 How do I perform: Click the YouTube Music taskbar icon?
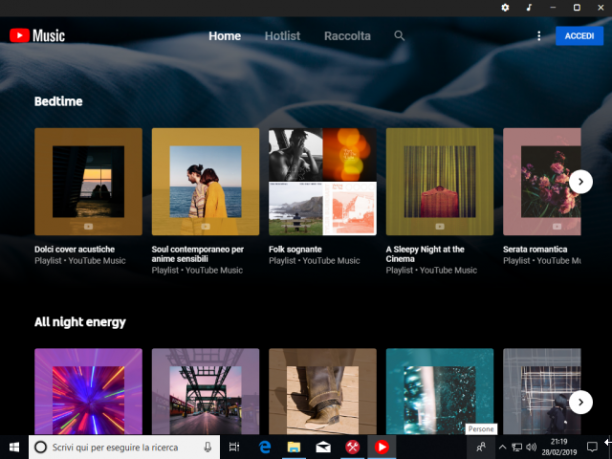[382, 447]
